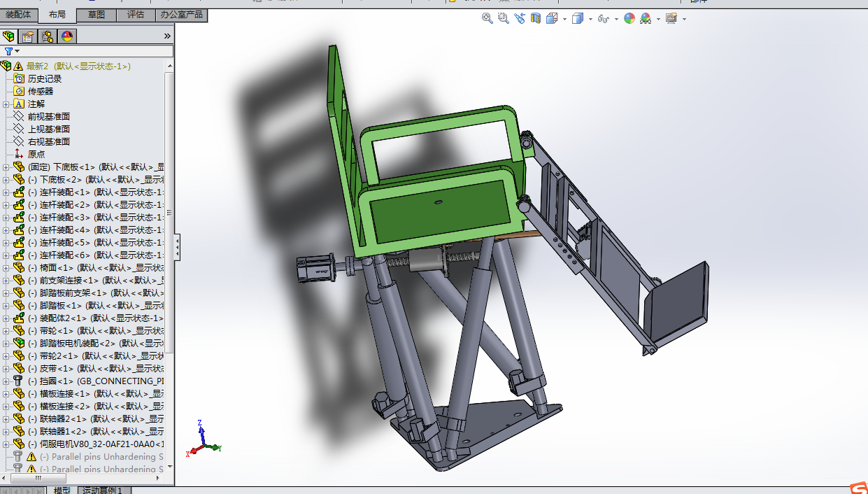Select 横板连接<2> in the tree
This screenshot has width=868, height=494.
[x=96, y=407]
